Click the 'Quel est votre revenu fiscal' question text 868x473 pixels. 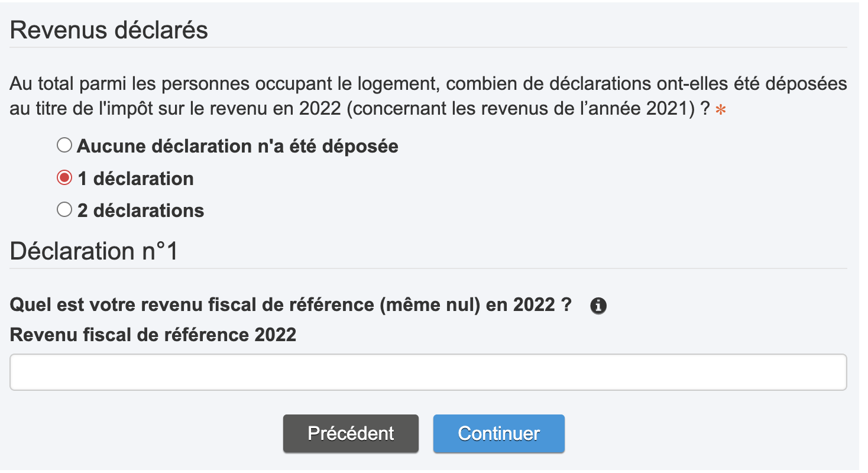point(291,305)
